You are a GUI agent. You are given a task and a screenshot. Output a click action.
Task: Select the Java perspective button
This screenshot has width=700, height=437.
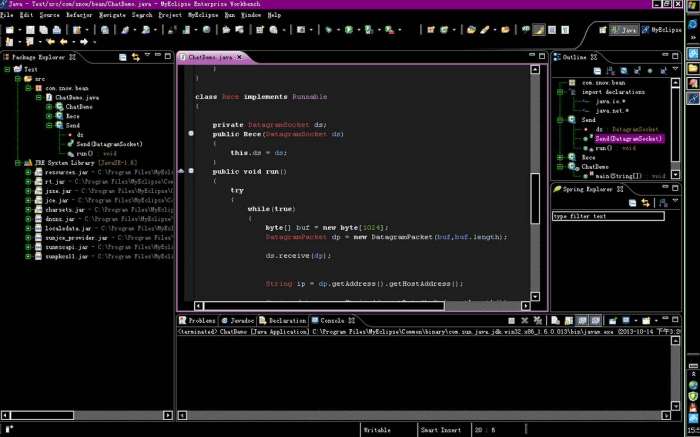pyautogui.click(x=623, y=30)
